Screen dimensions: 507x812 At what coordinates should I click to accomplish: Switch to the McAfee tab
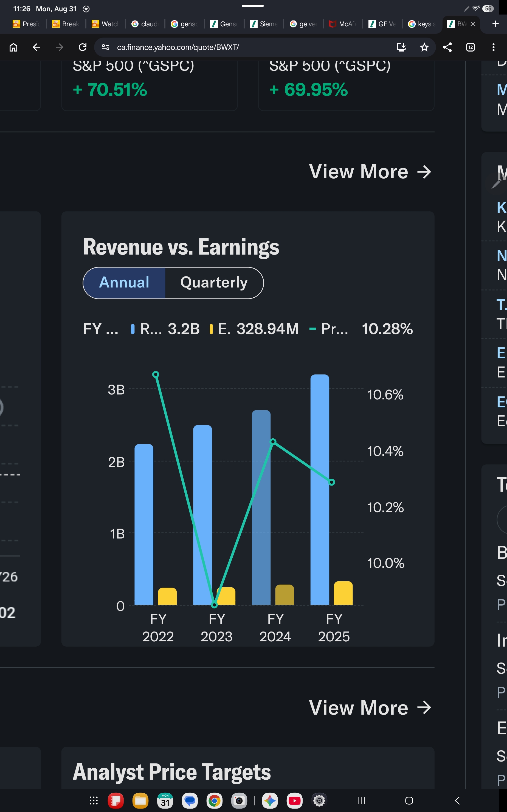pyautogui.click(x=343, y=24)
